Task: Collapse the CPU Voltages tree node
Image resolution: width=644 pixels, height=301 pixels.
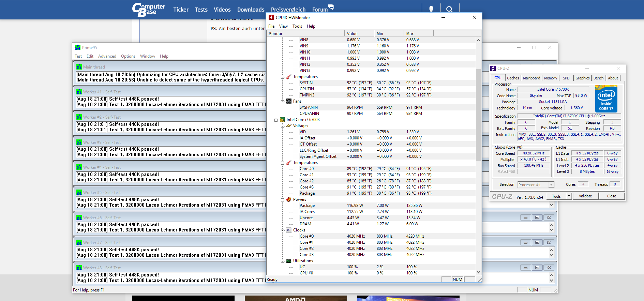Action: pyautogui.click(x=283, y=126)
